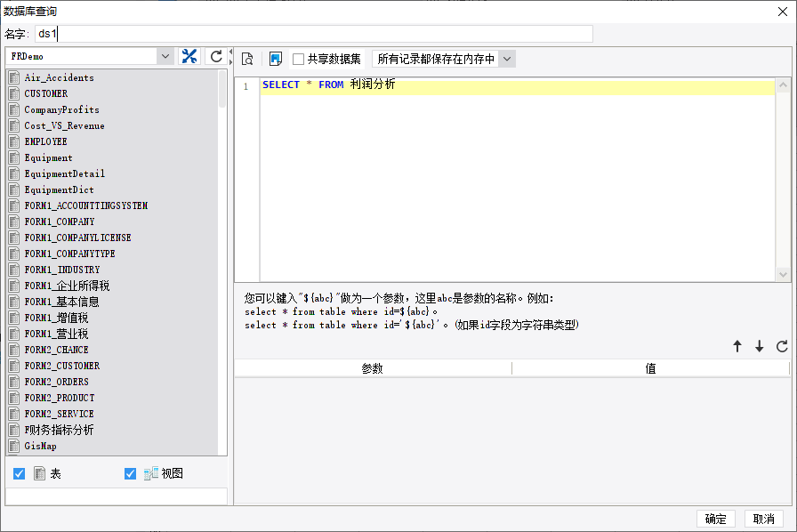This screenshot has height=532, width=797.
Task: Click the save dataset icon in the toolbar
Action: click(x=276, y=59)
